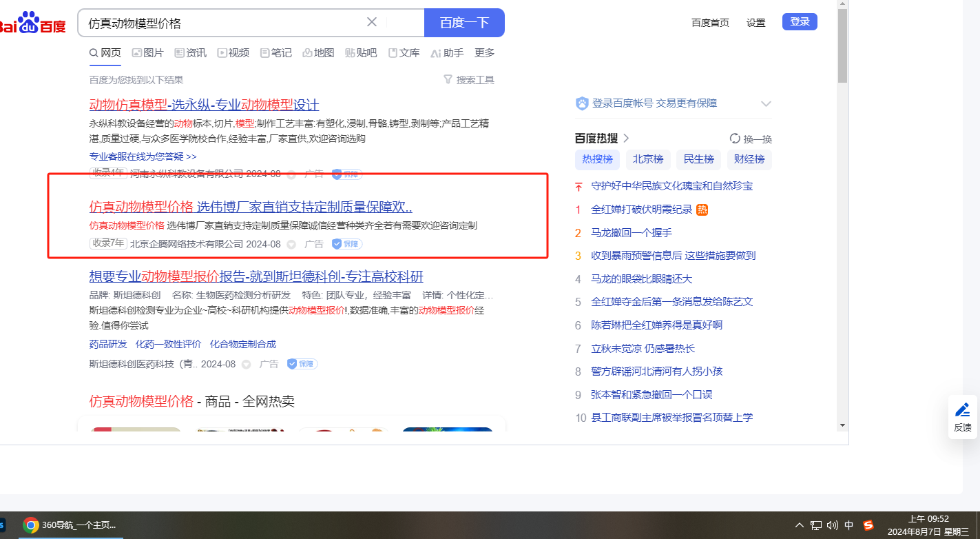Switch to the 资讯 tab
980x539 pixels.
(191, 53)
